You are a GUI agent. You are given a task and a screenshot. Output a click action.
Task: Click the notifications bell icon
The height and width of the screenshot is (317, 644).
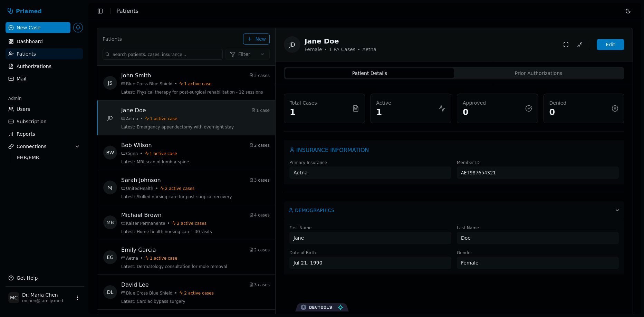pos(78,28)
